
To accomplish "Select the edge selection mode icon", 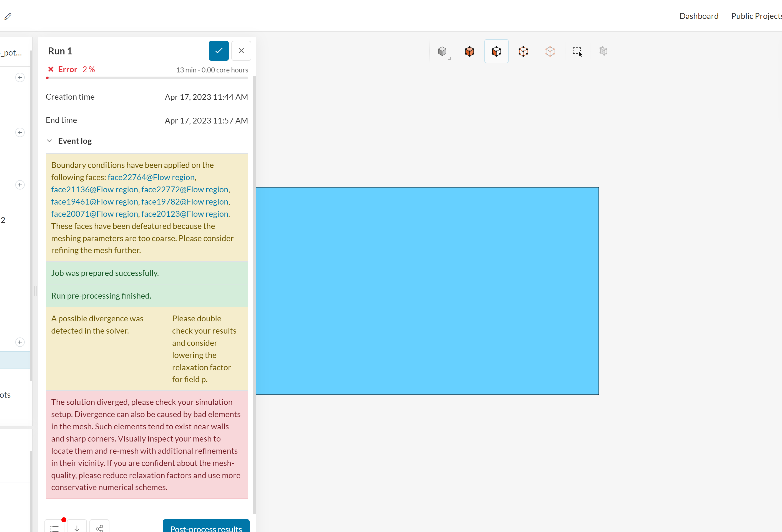I will click(x=523, y=51).
